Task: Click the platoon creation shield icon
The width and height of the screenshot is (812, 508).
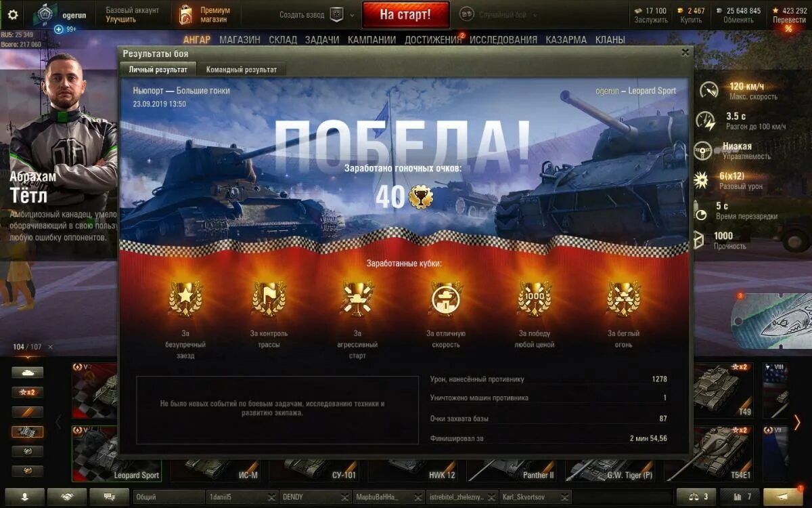Action: (336, 14)
